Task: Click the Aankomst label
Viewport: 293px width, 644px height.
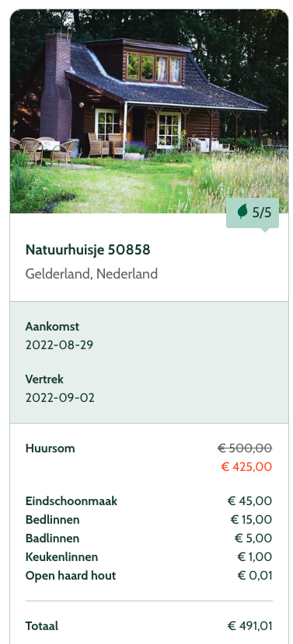Action: coord(52,327)
